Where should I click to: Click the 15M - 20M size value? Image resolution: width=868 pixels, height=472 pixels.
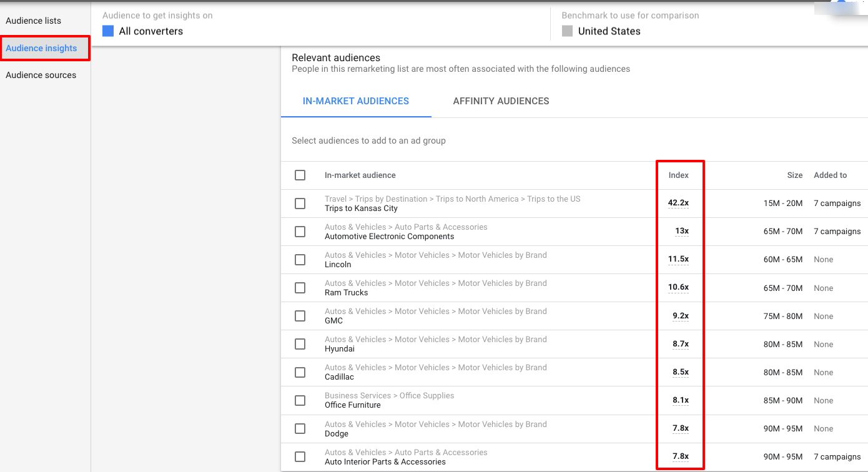783,204
